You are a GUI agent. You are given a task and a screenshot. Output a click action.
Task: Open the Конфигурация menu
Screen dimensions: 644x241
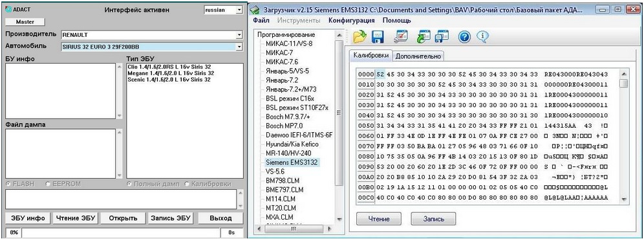click(x=352, y=20)
